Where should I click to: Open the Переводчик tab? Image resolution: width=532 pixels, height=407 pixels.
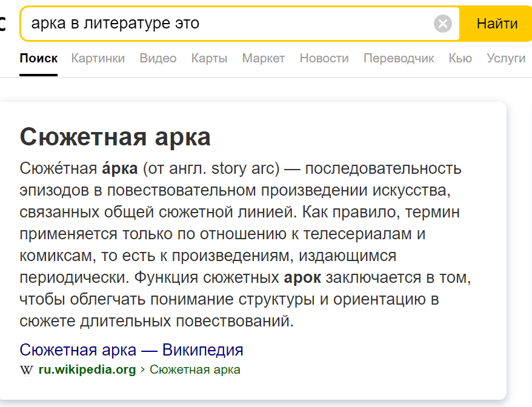coord(399,58)
